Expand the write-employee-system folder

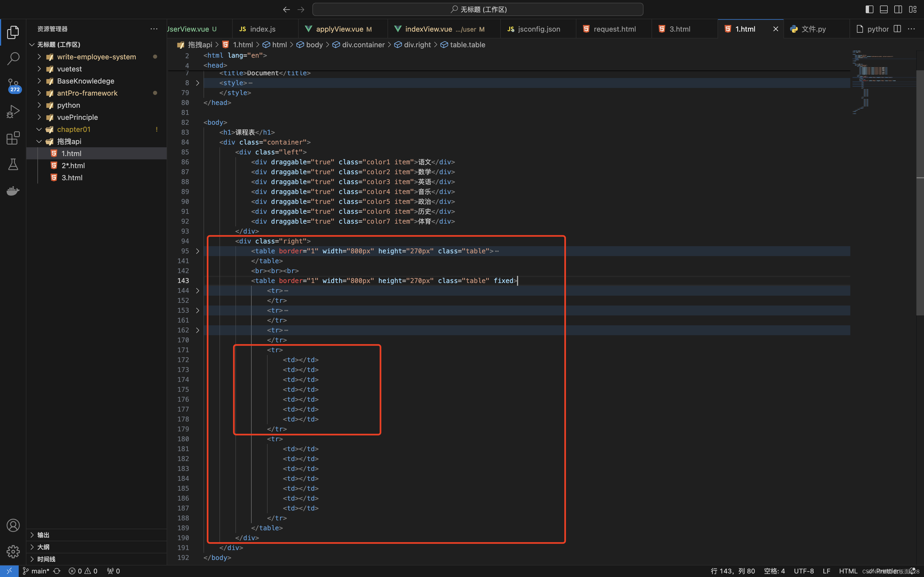[96, 57]
